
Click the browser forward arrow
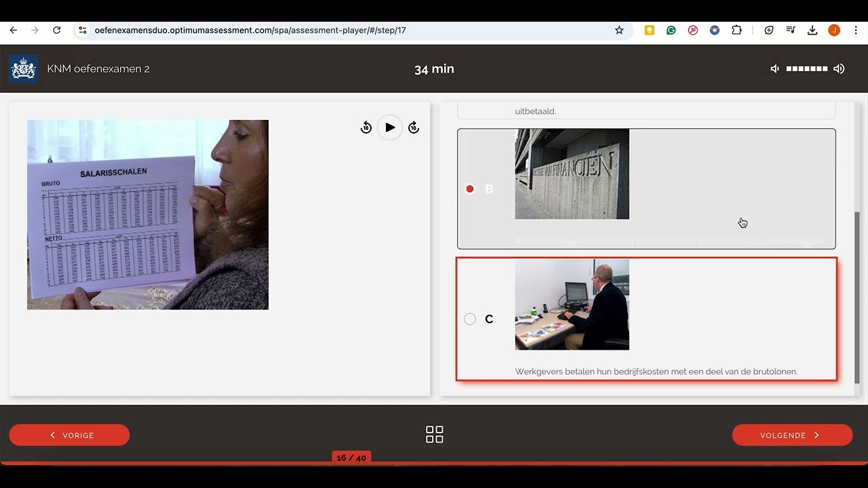pyautogui.click(x=35, y=30)
